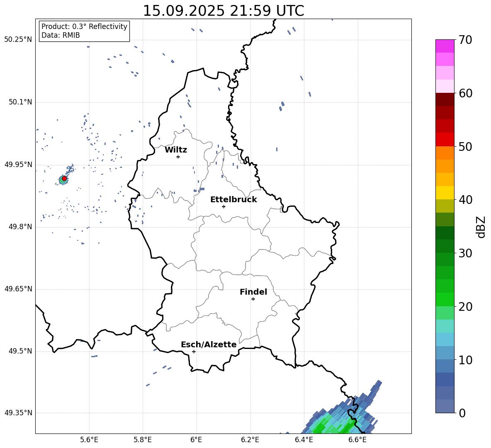The width and height of the screenshot is (491, 448).
Task: Click the 6.2°E longitude label
Action: click(250, 440)
